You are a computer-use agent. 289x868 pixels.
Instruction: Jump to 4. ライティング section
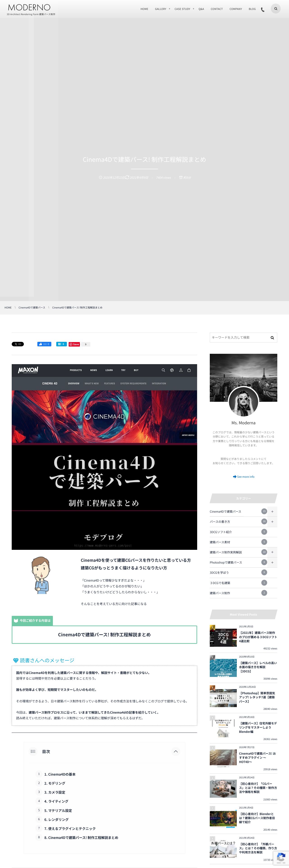coord(56,801)
